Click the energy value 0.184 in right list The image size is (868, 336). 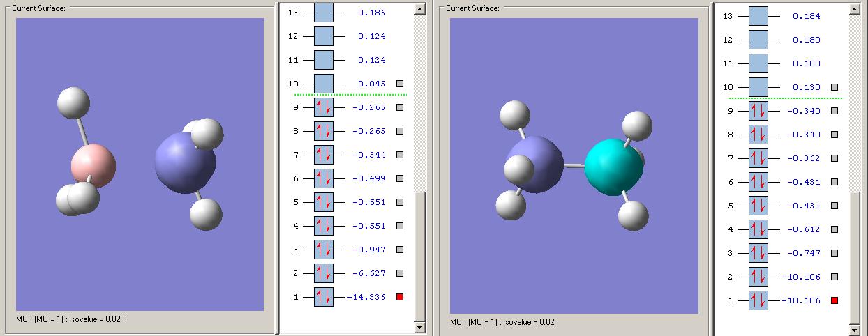click(806, 16)
